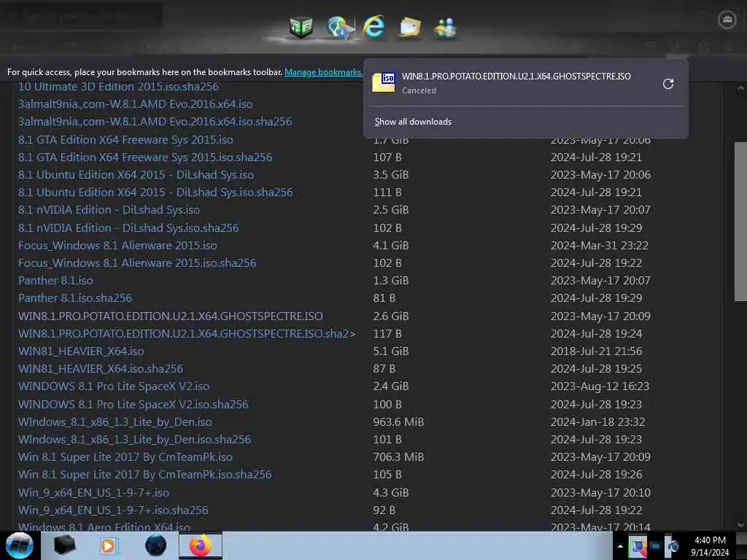
Task: Click the scrollbar up arrow
Action: pos(740,88)
